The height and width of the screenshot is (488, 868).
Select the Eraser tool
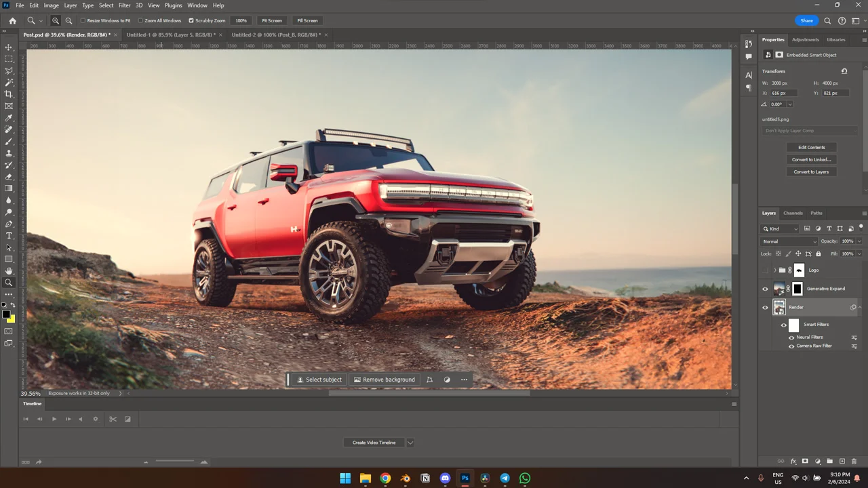(x=9, y=177)
